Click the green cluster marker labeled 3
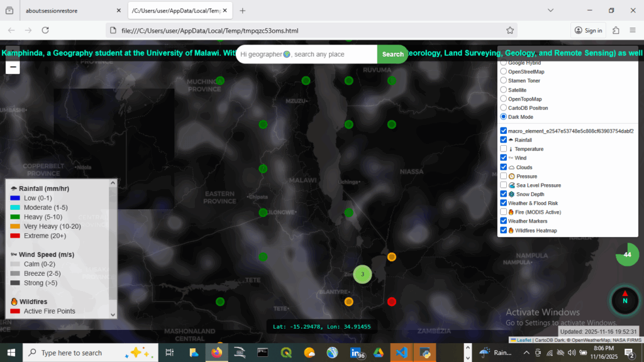This screenshot has height=362, width=644. click(362, 274)
